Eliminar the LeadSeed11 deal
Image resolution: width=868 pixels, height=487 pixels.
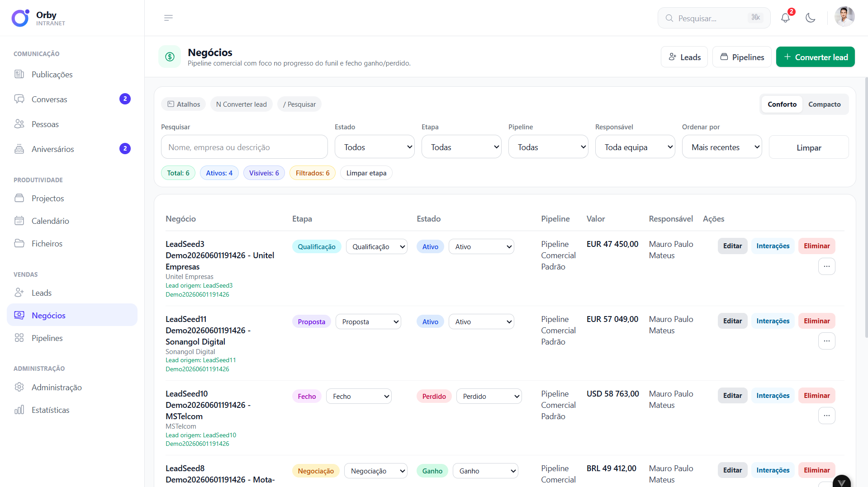816,321
